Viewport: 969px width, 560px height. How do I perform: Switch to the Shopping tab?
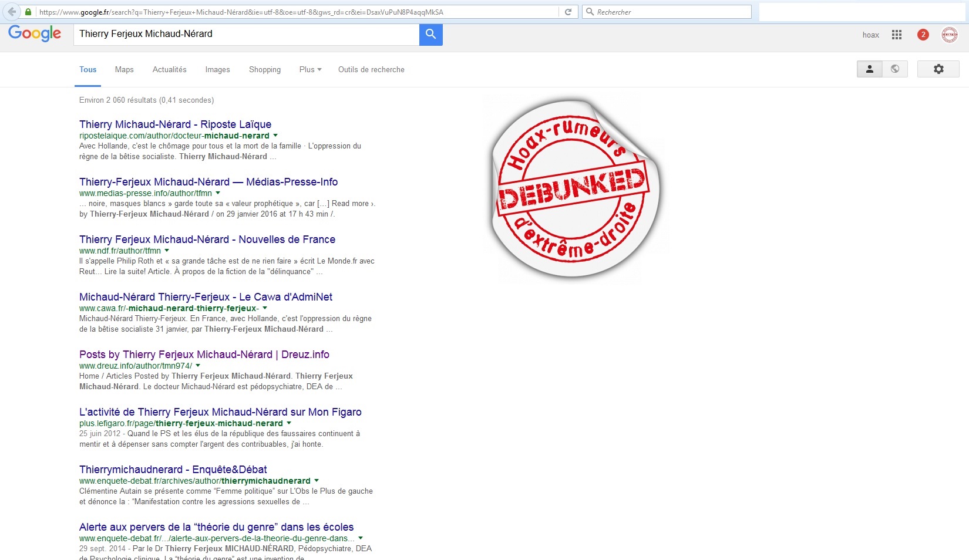pos(265,69)
